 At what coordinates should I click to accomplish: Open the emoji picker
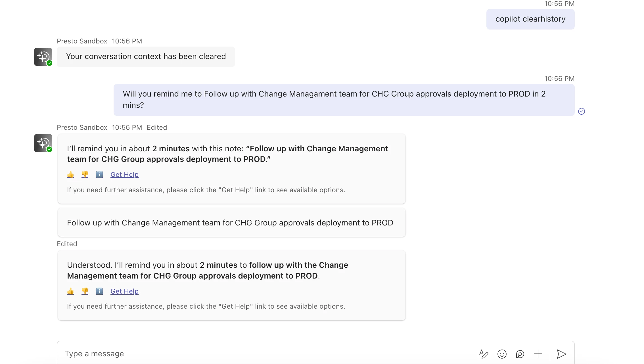click(502, 354)
